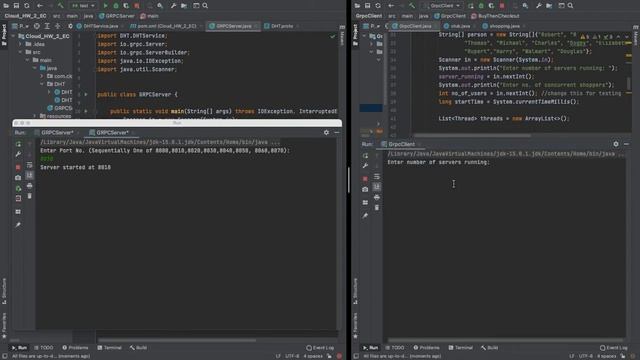Open the Terminal tool window in the right window
Image resolution: width=640 pixels, height=360 pixels.
(460, 348)
